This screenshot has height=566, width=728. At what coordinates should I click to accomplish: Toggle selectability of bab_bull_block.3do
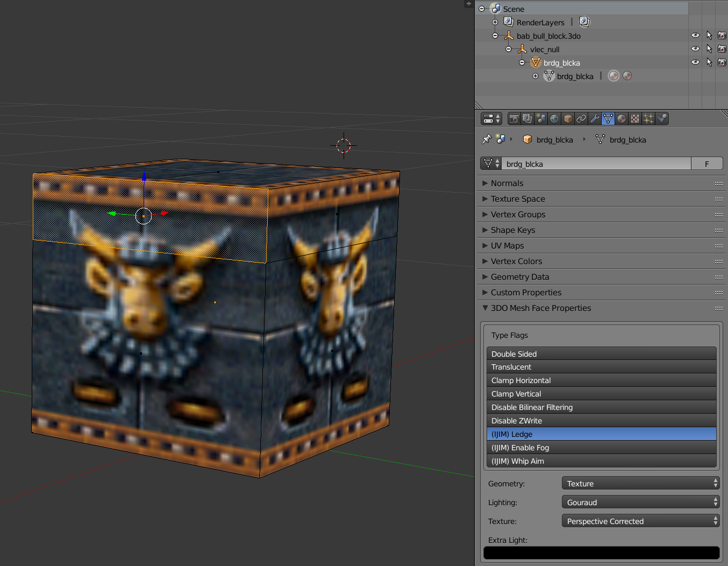click(x=709, y=36)
